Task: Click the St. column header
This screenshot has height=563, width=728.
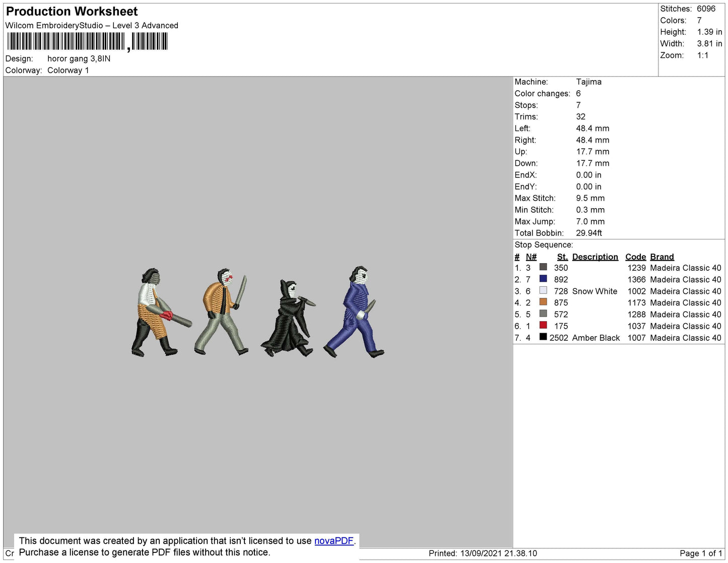Action: pos(562,257)
